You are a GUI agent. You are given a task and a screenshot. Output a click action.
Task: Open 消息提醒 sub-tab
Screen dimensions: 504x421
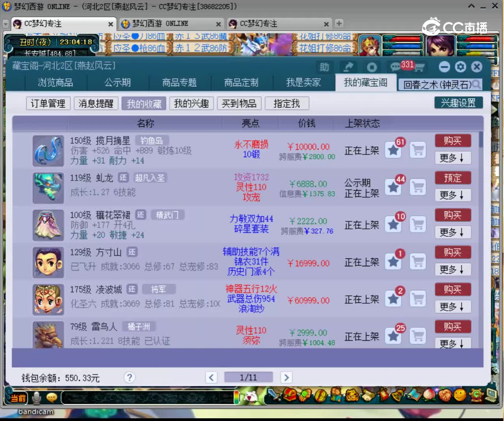tap(96, 104)
